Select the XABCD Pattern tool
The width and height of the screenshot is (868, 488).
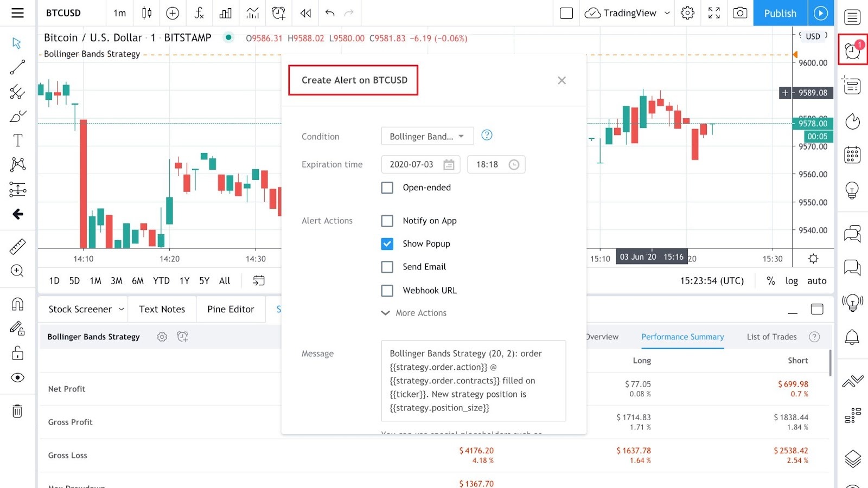[x=17, y=164]
